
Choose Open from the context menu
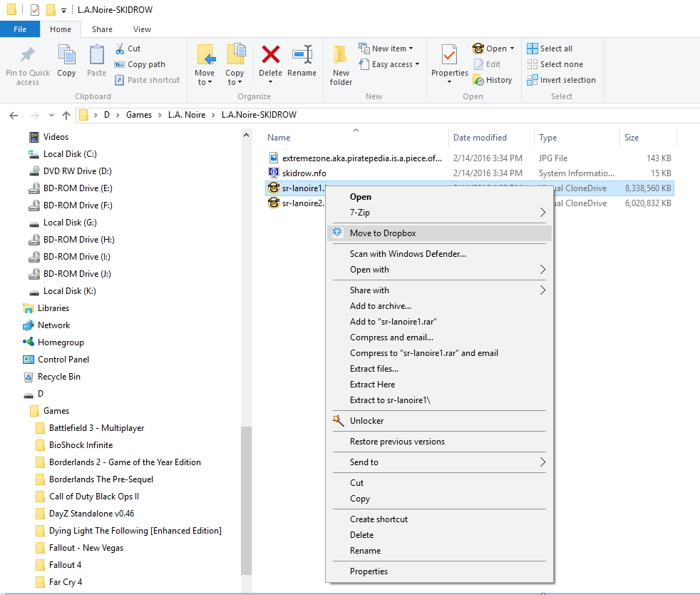(439, 197)
